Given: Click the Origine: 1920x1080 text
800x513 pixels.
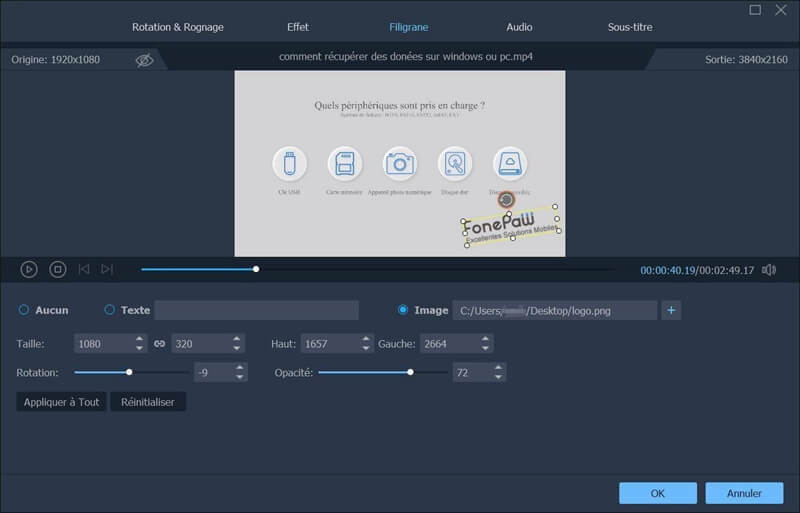Looking at the screenshot, I should [56, 60].
